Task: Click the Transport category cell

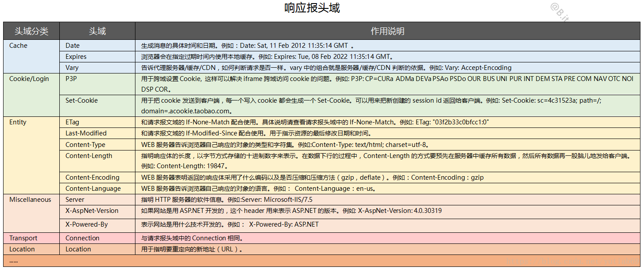Action: [31, 238]
